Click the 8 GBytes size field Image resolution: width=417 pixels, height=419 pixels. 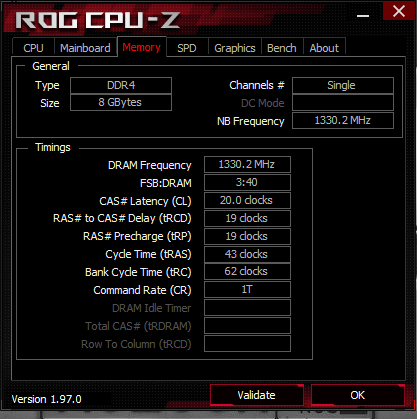[x=121, y=102]
